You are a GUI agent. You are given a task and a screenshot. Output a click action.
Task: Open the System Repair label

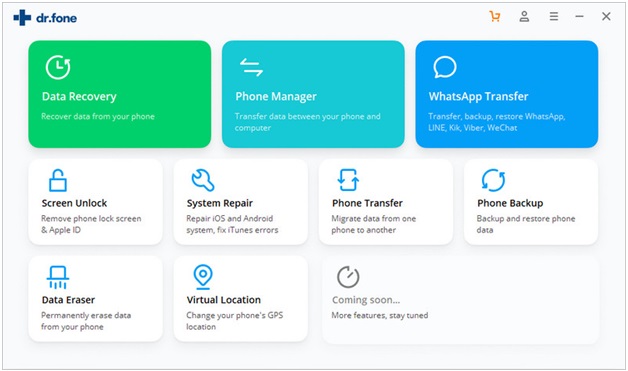point(219,203)
